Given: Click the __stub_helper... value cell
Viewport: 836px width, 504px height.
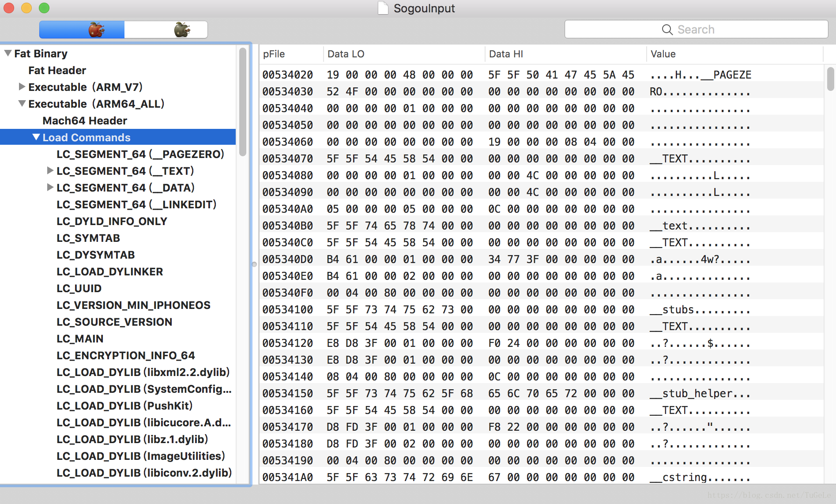Looking at the screenshot, I should [700, 393].
